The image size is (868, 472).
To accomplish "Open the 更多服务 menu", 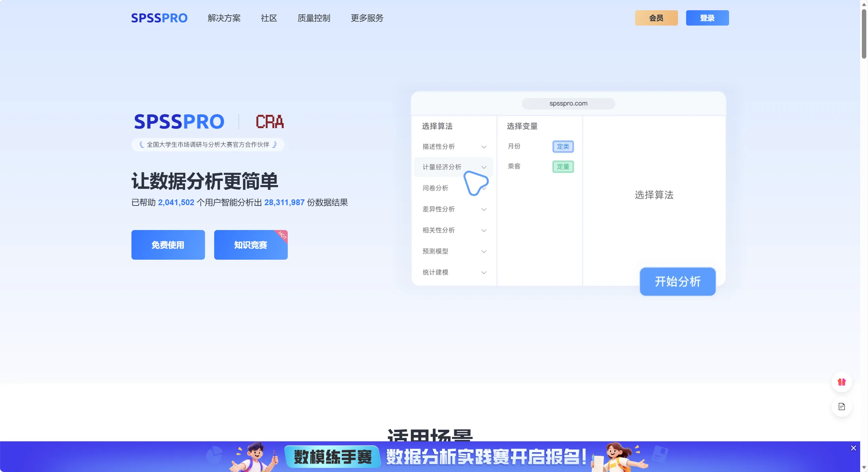I will 367,18.
